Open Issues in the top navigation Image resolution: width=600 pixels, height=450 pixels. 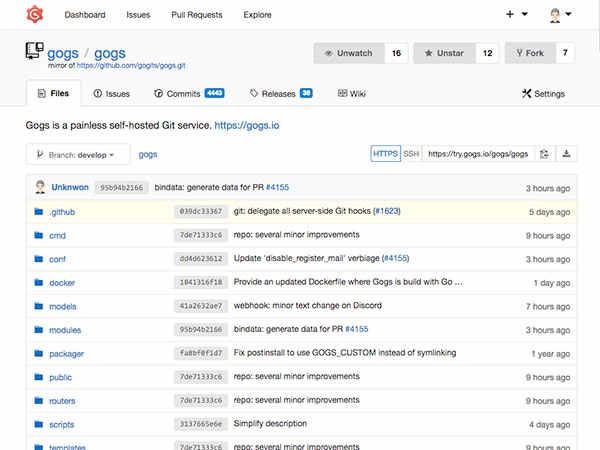[x=138, y=15]
